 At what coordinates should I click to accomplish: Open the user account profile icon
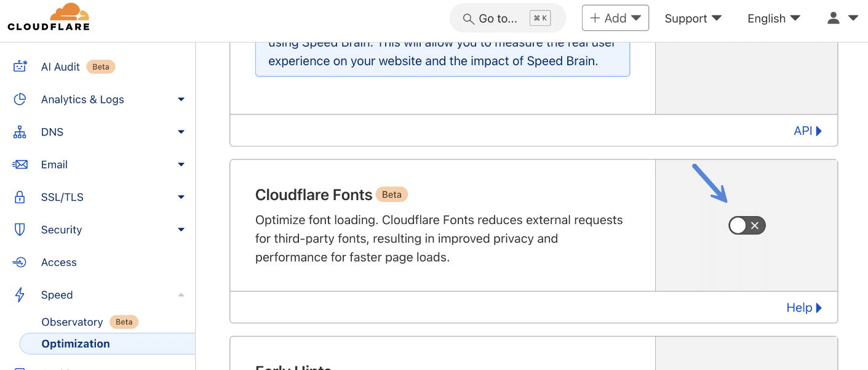coord(834,18)
